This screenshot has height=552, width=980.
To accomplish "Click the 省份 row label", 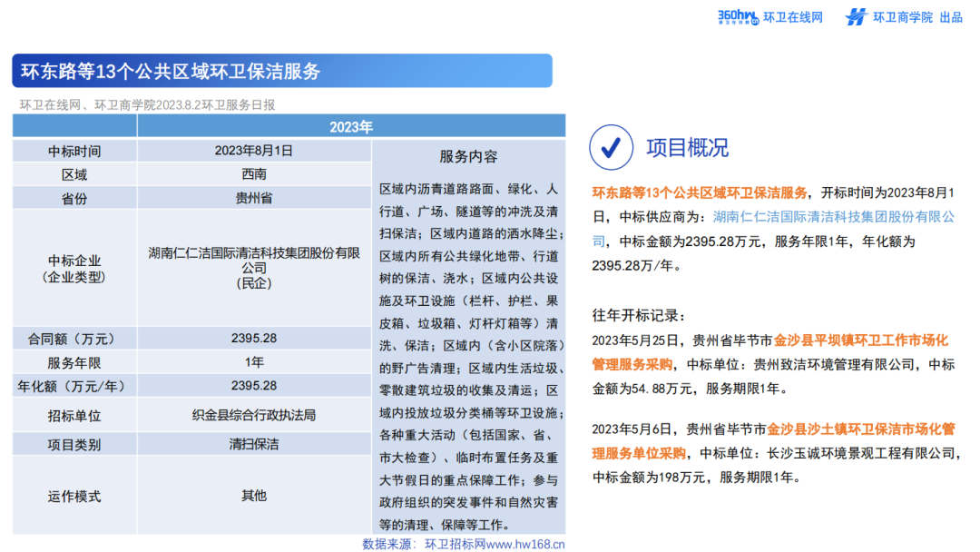I will [x=74, y=198].
